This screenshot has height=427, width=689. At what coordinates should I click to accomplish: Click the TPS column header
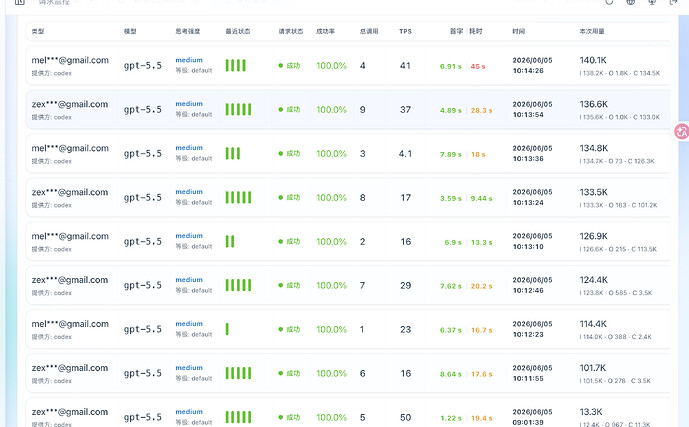click(x=406, y=32)
